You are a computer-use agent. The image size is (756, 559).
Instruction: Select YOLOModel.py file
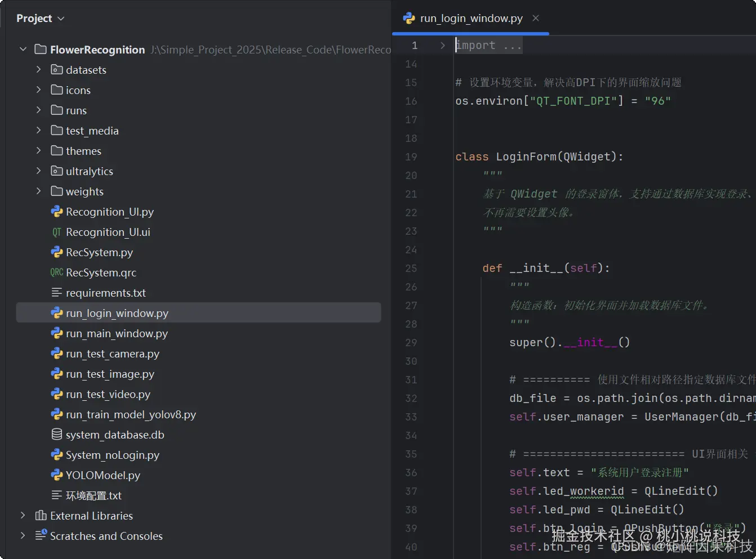103,475
